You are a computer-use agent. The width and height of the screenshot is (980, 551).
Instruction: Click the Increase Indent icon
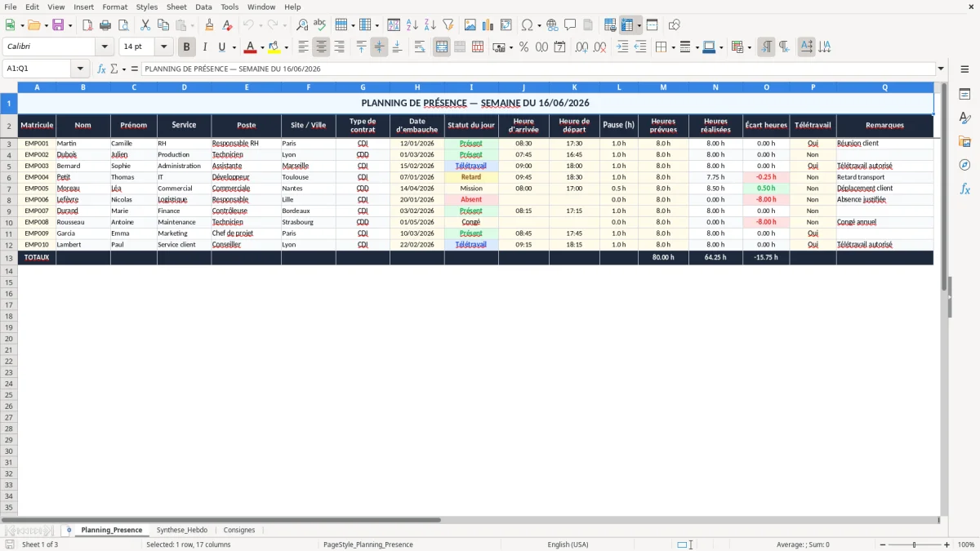click(x=623, y=47)
